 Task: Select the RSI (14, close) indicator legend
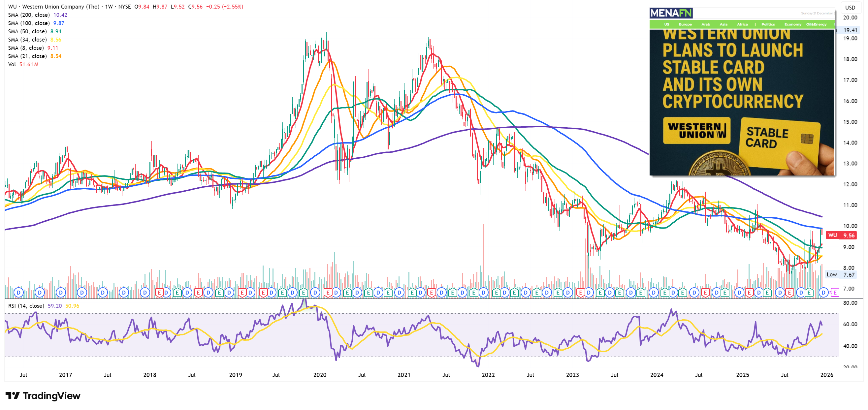point(26,305)
